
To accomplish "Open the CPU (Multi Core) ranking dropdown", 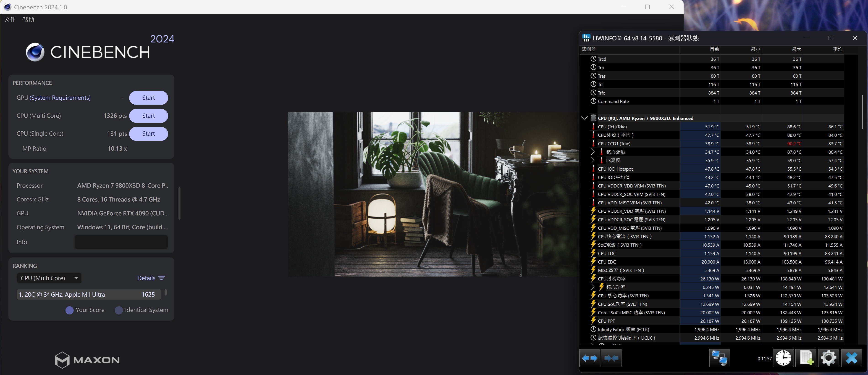I will coord(49,278).
